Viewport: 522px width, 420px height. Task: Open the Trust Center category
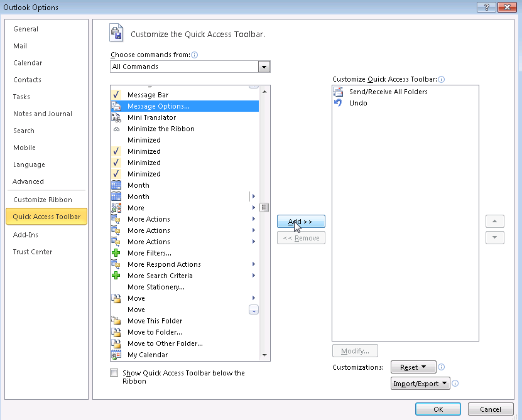[x=33, y=252]
